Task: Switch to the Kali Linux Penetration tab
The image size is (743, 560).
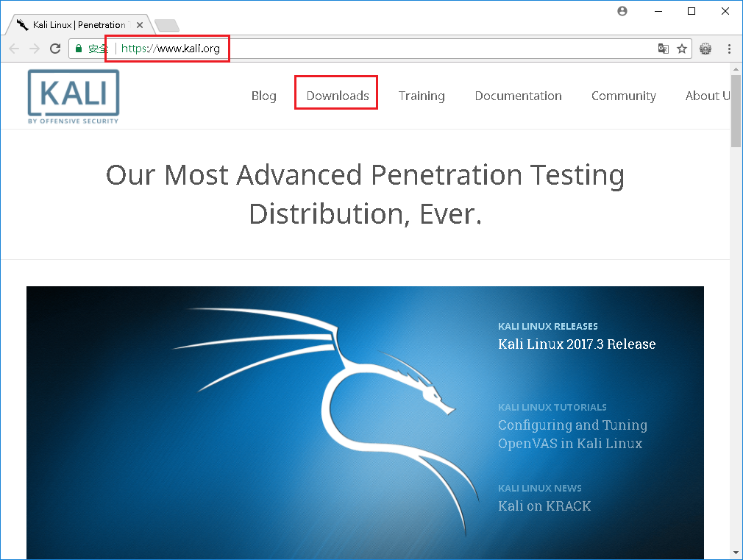Action: tap(74, 24)
